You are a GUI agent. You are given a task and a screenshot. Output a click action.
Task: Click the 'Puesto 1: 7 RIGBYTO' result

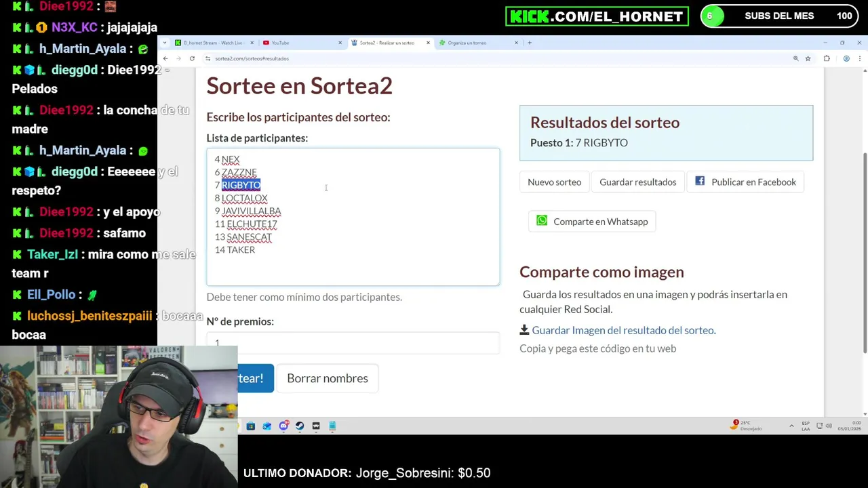pyautogui.click(x=579, y=142)
